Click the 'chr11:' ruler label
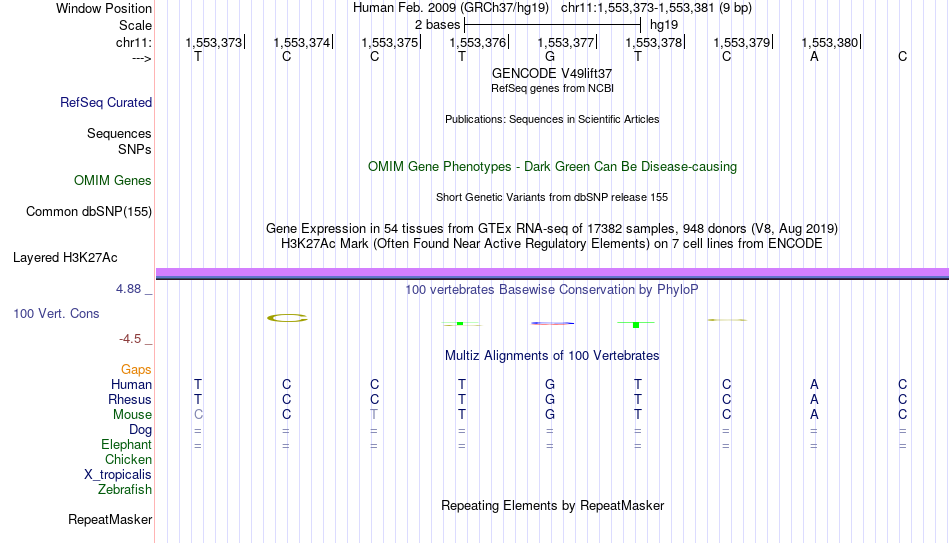 [134, 42]
